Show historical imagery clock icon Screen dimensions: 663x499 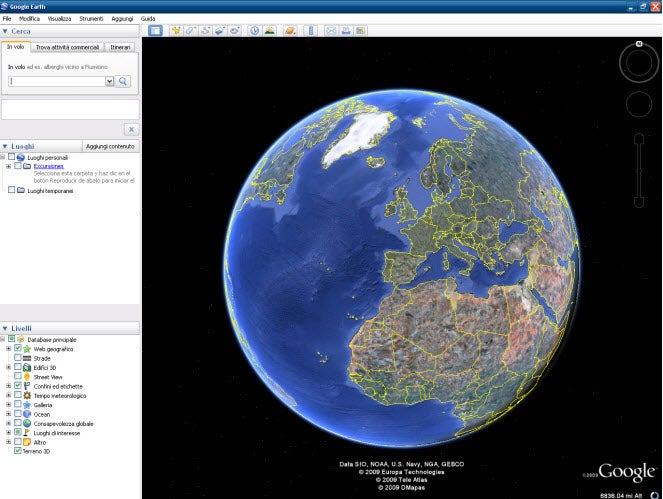(255, 30)
